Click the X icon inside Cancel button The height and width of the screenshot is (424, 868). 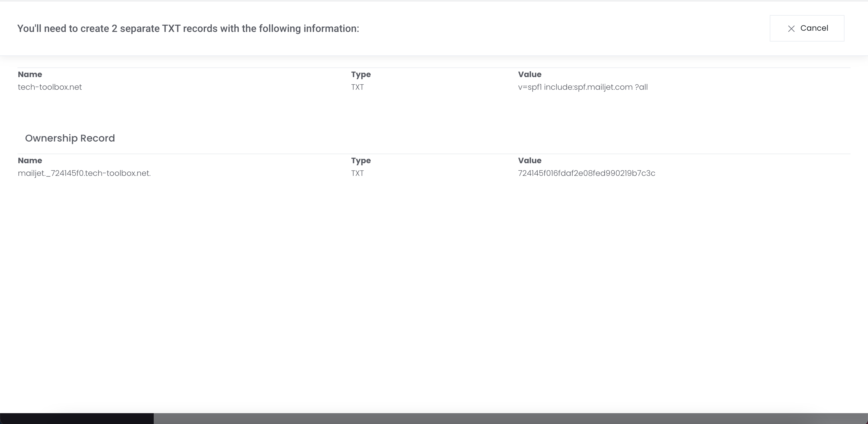[x=791, y=29]
